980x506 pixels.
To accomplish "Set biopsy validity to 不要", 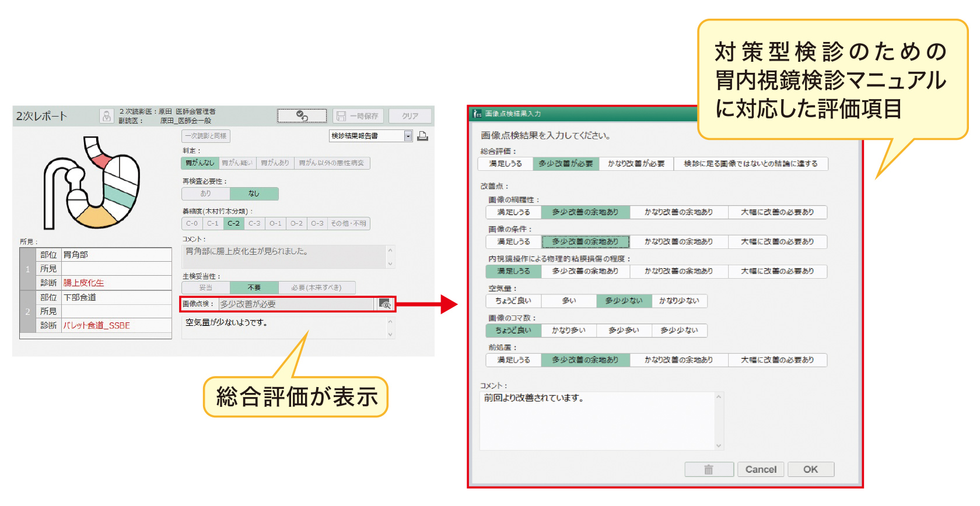I will (x=254, y=287).
